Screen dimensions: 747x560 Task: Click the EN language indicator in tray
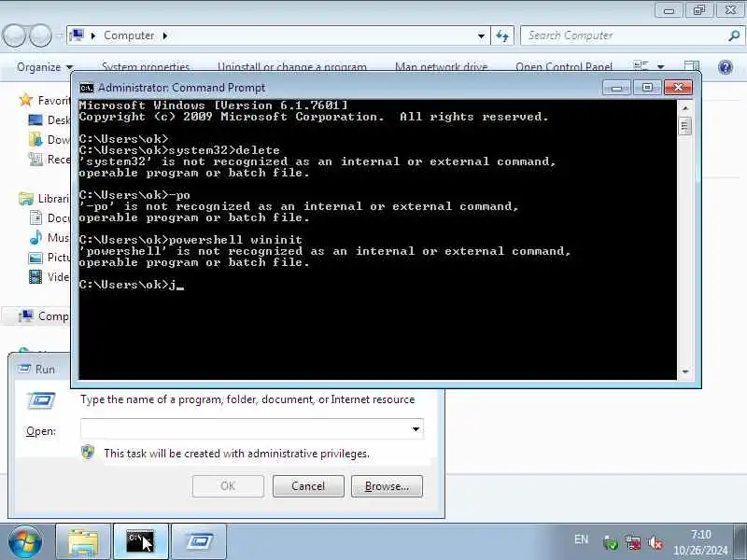581,539
